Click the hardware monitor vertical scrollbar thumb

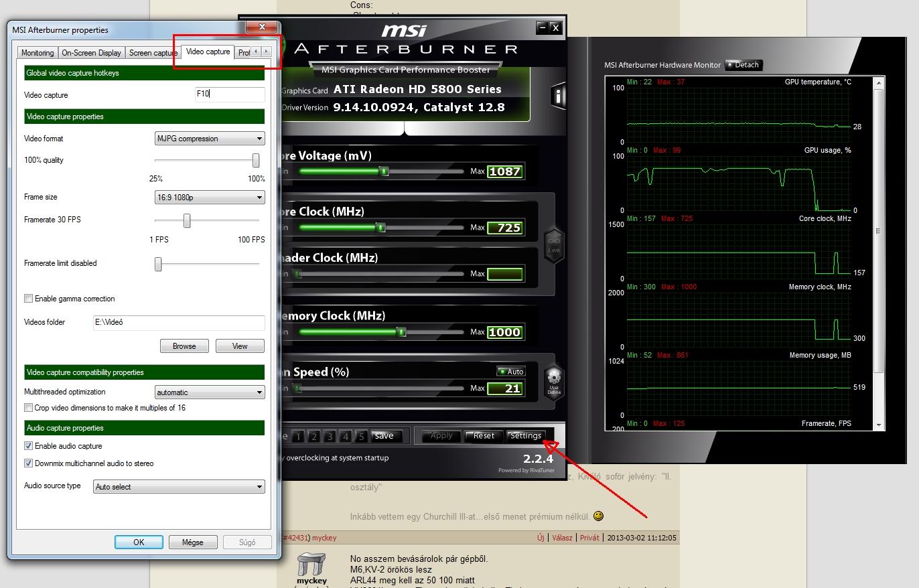coord(878,231)
